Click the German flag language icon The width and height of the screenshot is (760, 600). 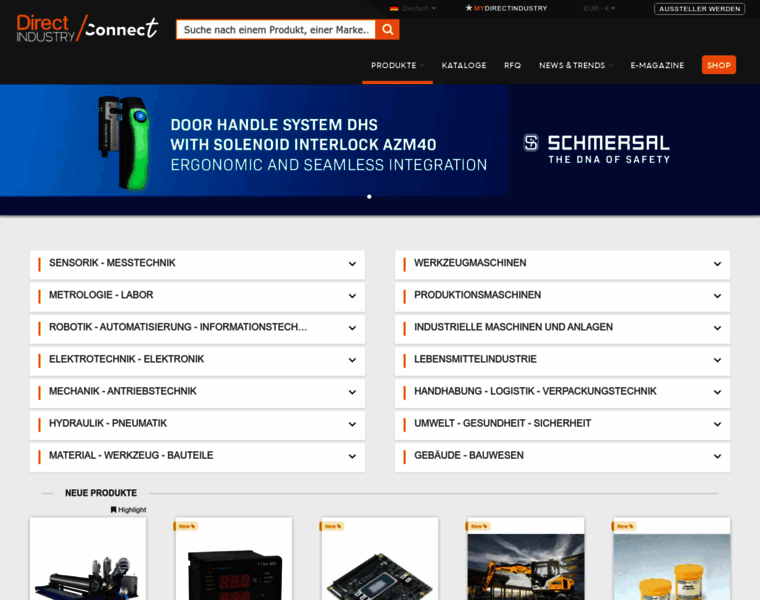[x=394, y=8]
